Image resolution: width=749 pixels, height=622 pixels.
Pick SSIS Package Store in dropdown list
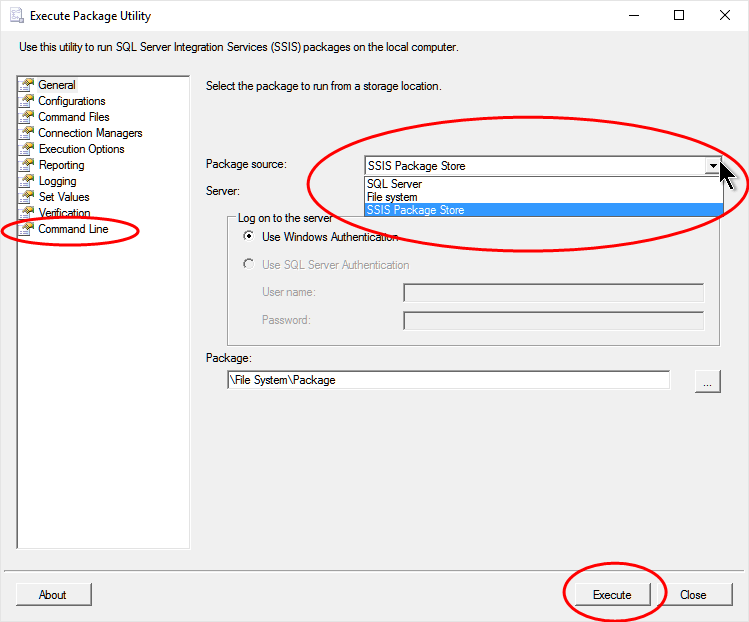[x=544, y=210]
